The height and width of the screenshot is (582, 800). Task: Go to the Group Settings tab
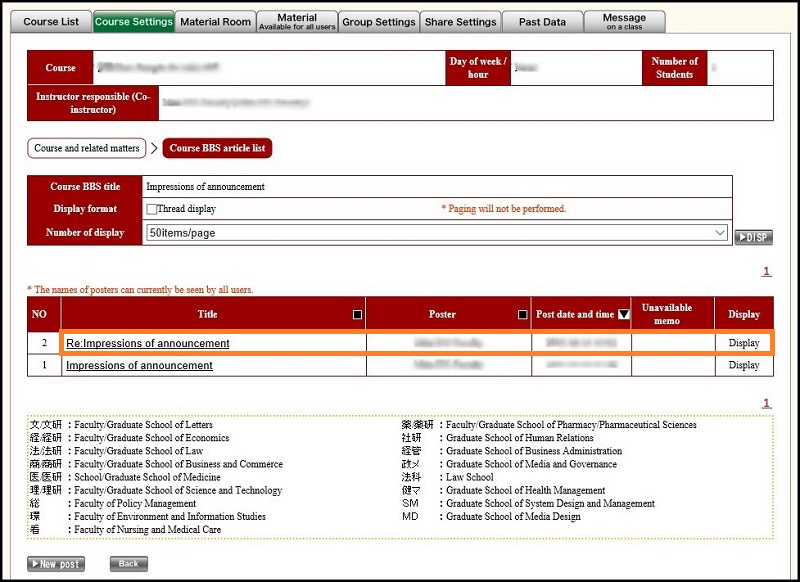coord(378,22)
